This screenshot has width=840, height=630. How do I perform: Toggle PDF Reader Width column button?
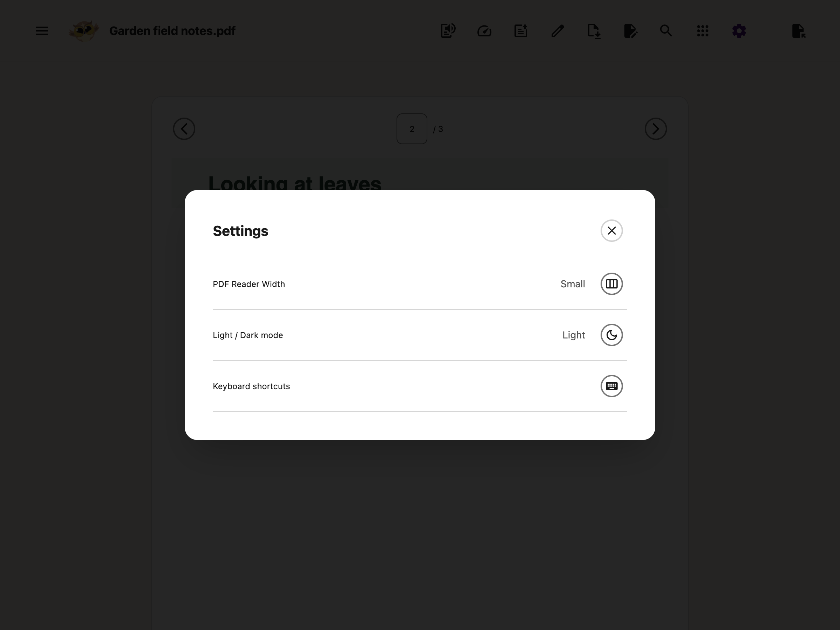tap(611, 283)
